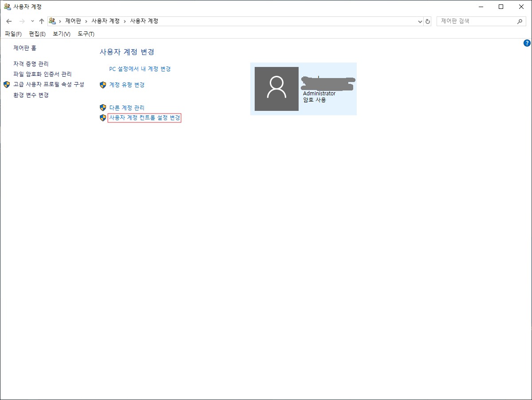Click the user account avatar picture

coord(276,89)
